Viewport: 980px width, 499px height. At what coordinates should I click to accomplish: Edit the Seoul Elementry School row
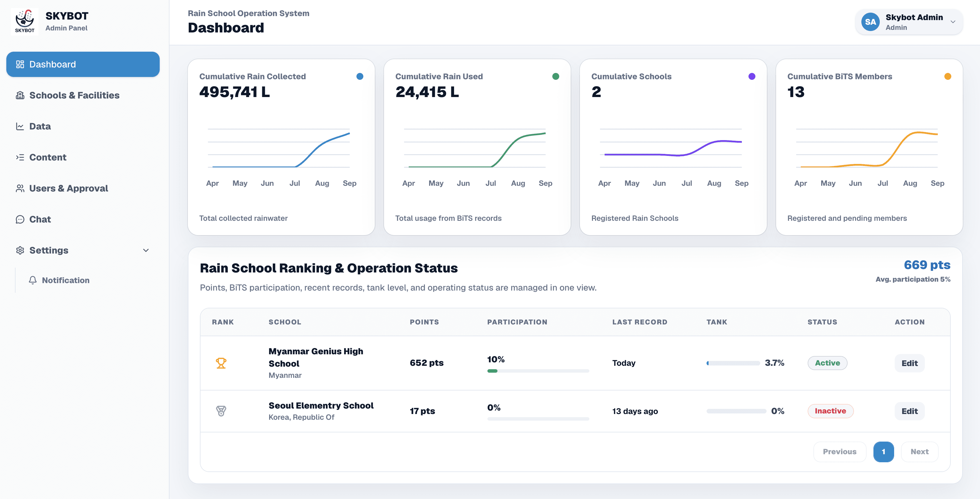(909, 411)
